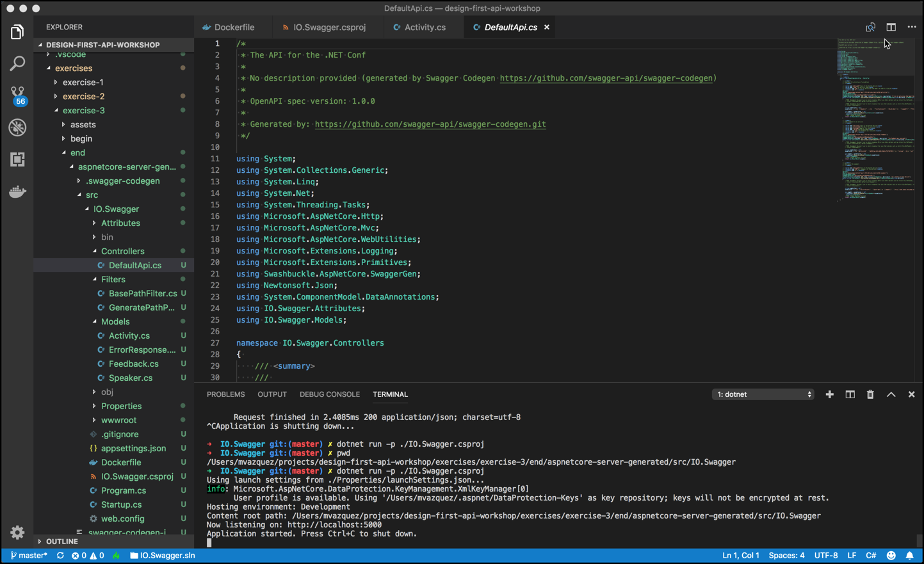Add a new terminal with plus icon
Screen dimensions: 924x564
[x=829, y=394]
